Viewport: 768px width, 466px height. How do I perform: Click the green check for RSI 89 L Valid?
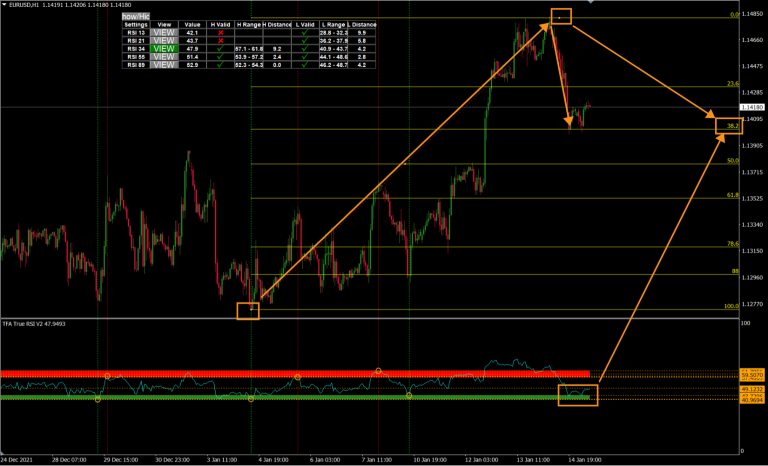click(x=304, y=64)
